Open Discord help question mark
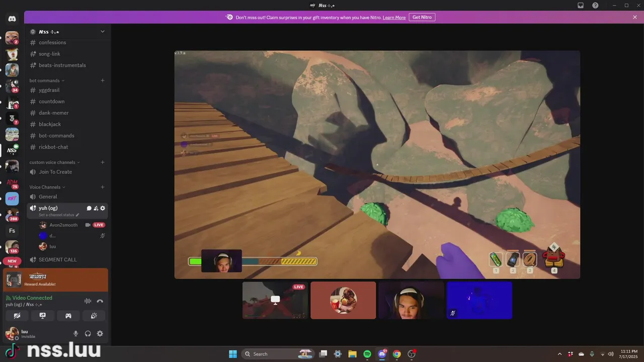This screenshot has width=644, height=362. [x=596, y=6]
